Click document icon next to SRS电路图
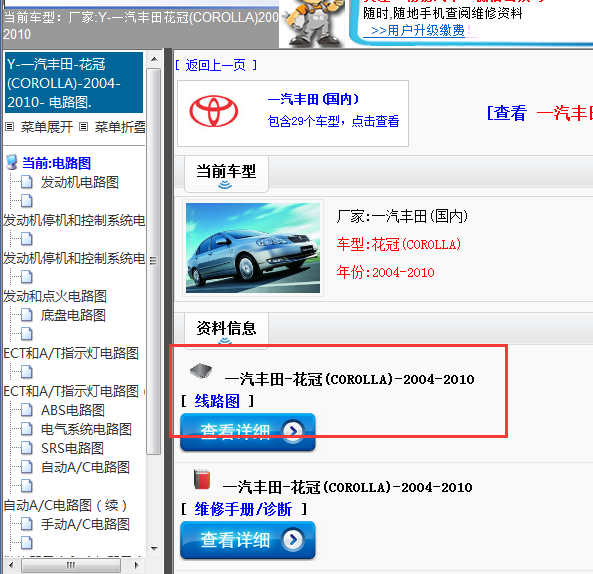Viewport: 593px width, 574px height. pos(26,448)
